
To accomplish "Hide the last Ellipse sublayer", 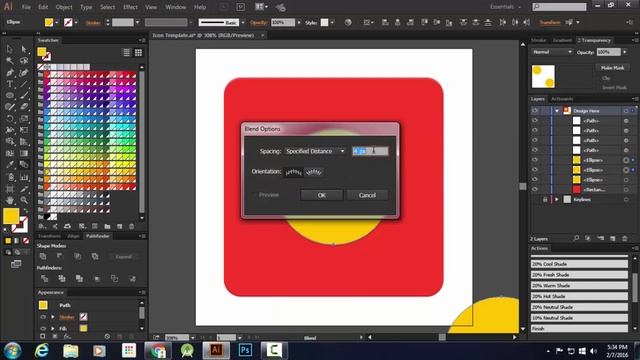I will [x=535, y=180].
